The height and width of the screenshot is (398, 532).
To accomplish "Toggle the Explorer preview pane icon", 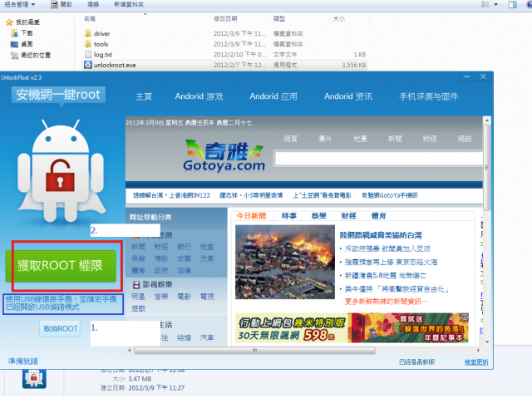I will [x=513, y=5].
